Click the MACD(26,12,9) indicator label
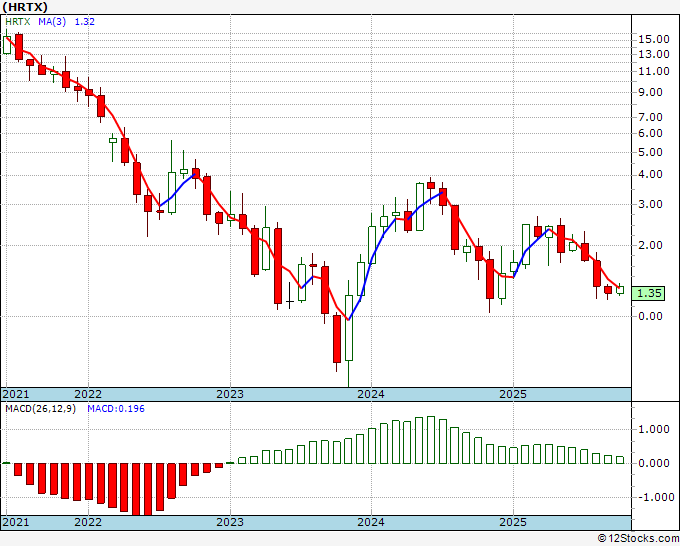 pos(40,409)
